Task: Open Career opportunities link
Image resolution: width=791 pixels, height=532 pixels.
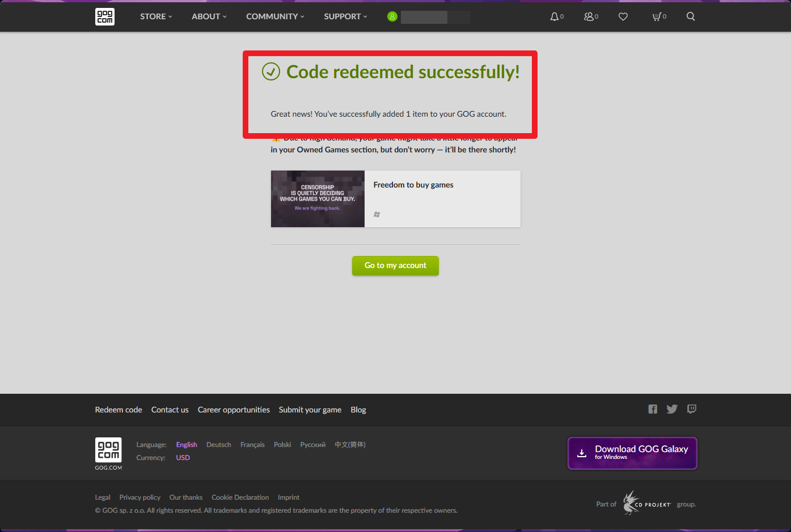Action: pos(234,410)
